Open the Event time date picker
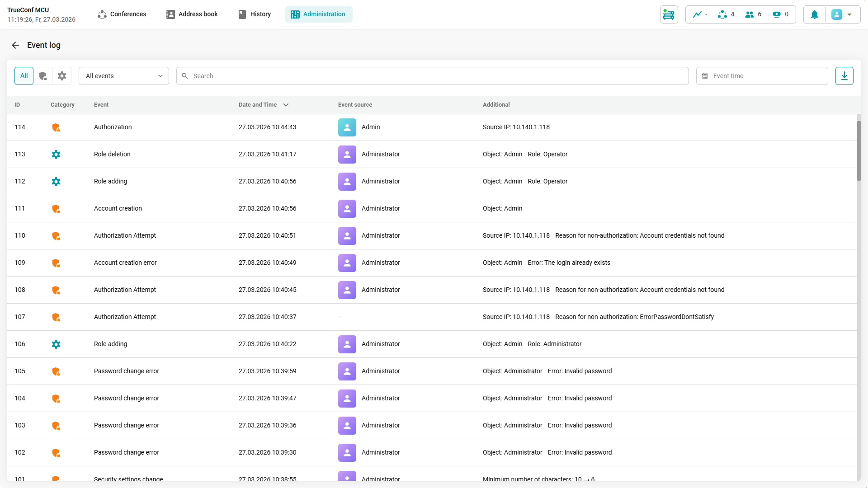 click(x=762, y=76)
